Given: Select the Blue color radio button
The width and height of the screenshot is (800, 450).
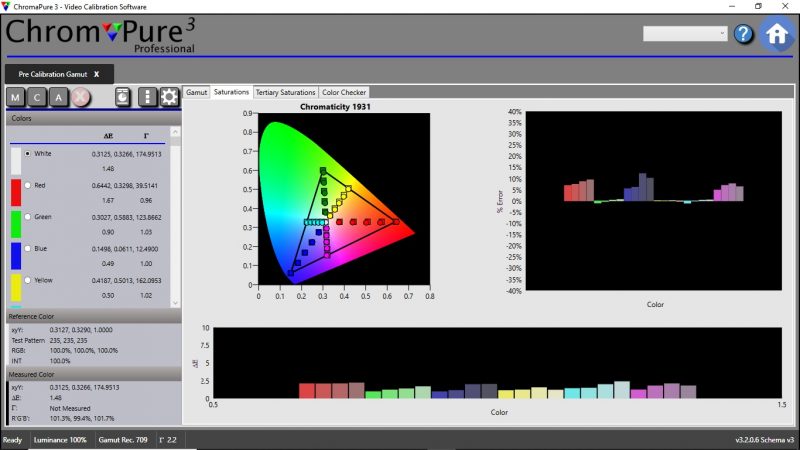Looking at the screenshot, I should pos(27,248).
